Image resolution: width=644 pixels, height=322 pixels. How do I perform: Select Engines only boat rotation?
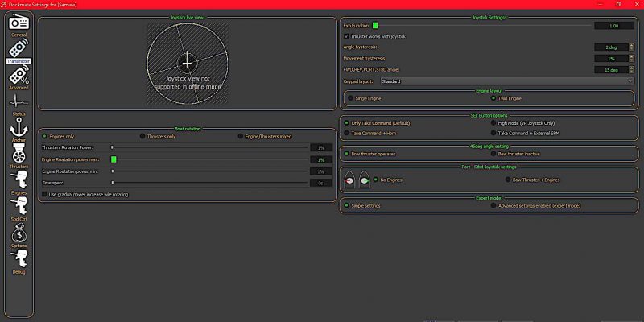(44, 136)
